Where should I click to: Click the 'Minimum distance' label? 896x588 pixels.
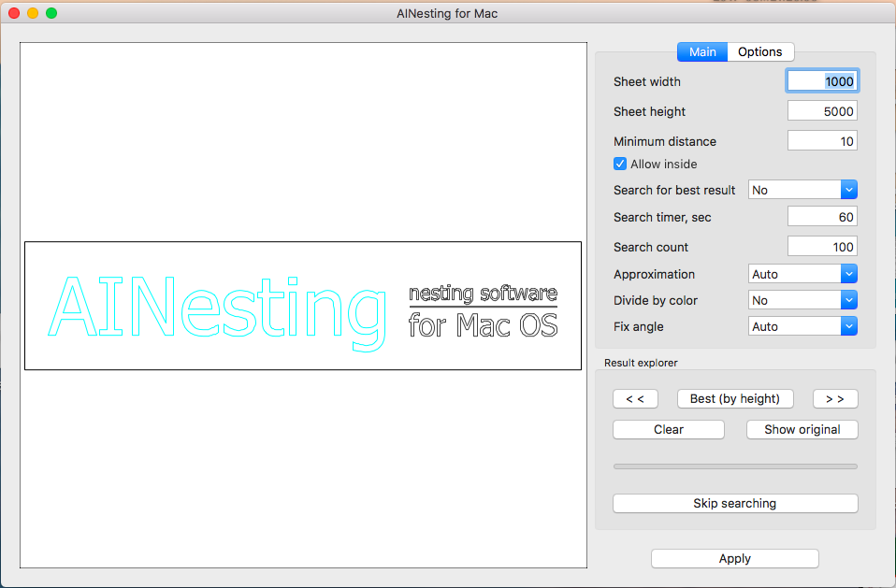click(x=665, y=141)
